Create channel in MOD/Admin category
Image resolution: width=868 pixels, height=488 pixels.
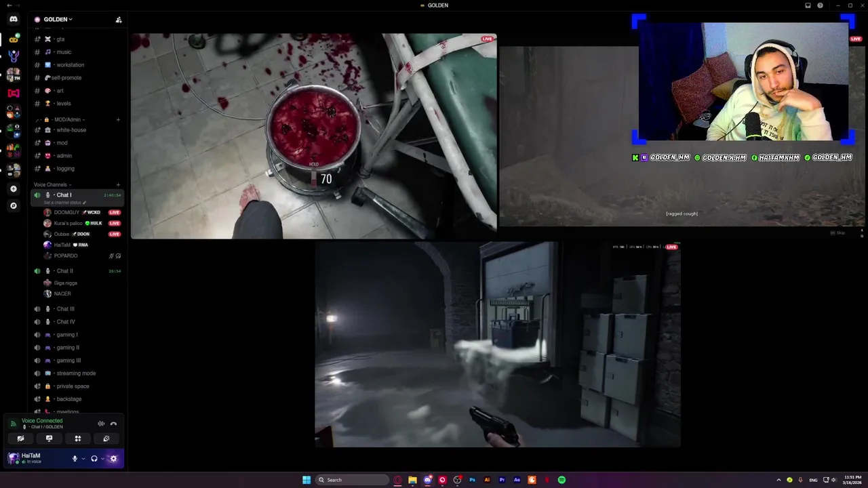pyautogui.click(x=118, y=120)
